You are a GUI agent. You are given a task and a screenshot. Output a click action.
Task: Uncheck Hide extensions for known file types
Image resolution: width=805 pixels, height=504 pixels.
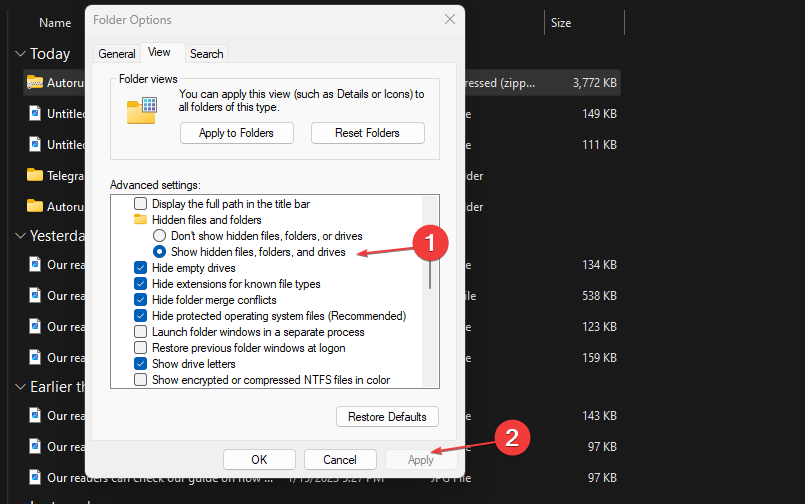tap(140, 284)
